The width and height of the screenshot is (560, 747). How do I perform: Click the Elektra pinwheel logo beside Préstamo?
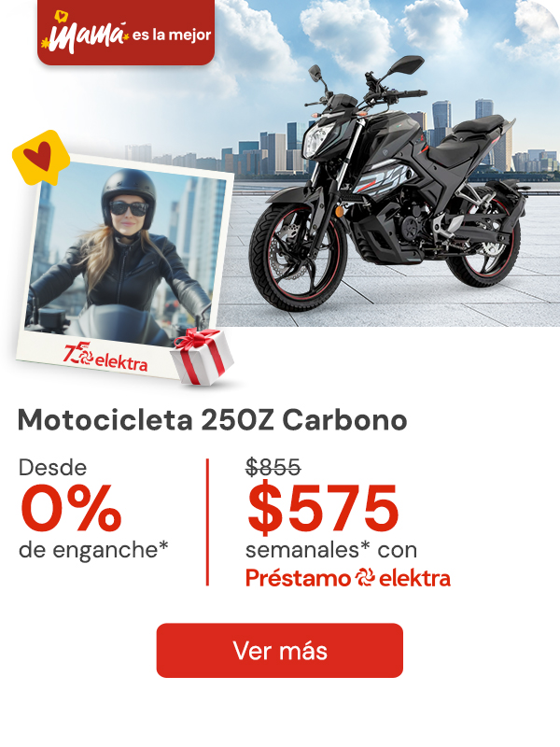(x=366, y=577)
